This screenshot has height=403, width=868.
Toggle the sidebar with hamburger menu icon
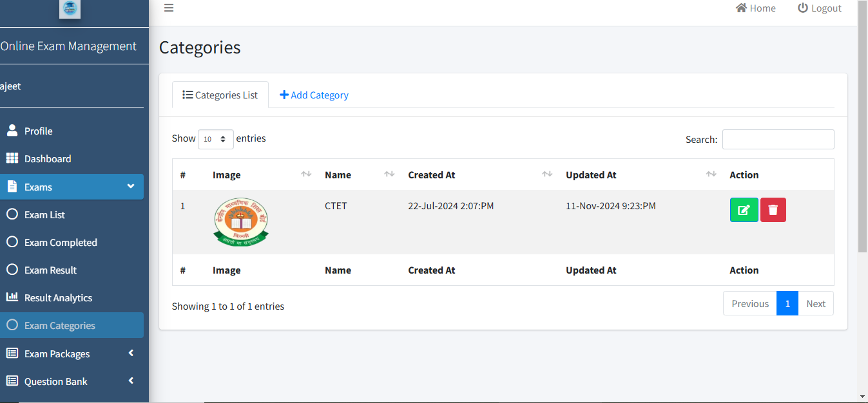pyautogui.click(x=169, y=8)
